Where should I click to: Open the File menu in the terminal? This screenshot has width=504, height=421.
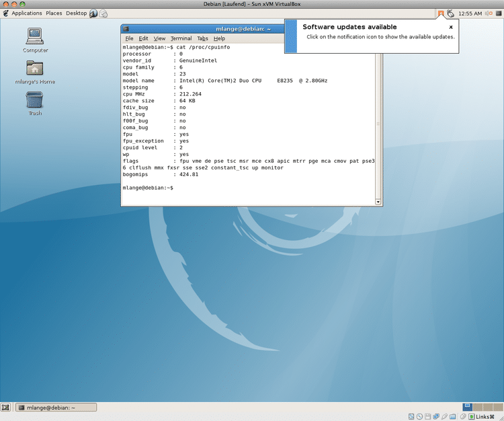(x=129, y=38)
